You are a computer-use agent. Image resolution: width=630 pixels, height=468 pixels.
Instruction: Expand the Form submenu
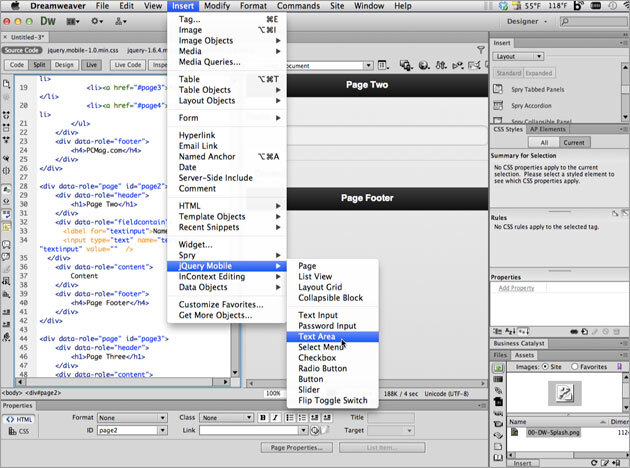[227, 118]
